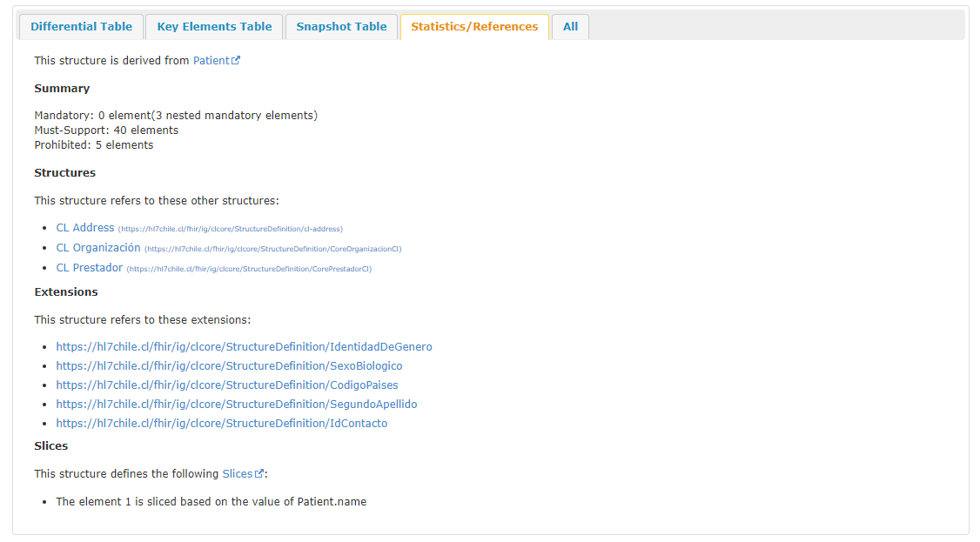Click the CodigoPaises extension link
The image size is (980, 542).
(x=227, y=385)
